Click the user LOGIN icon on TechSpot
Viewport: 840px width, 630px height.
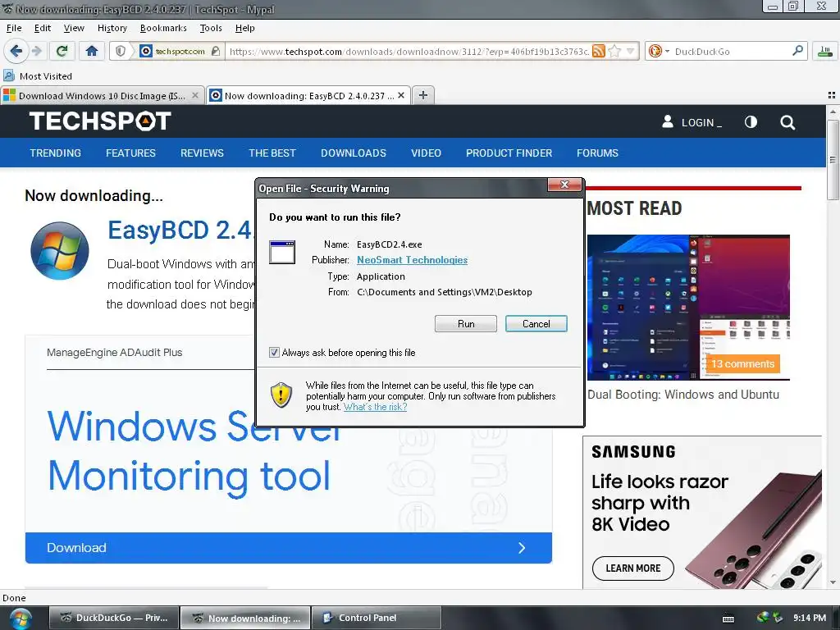668,121
